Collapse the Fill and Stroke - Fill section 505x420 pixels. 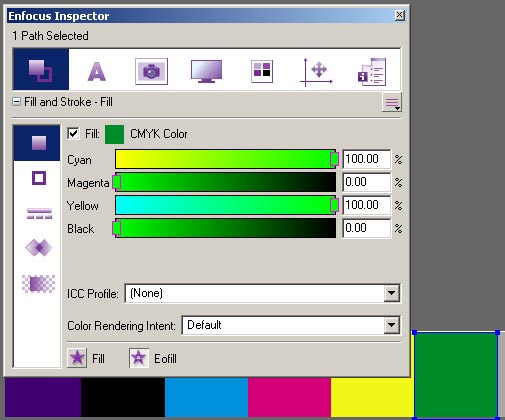[16, 101]
